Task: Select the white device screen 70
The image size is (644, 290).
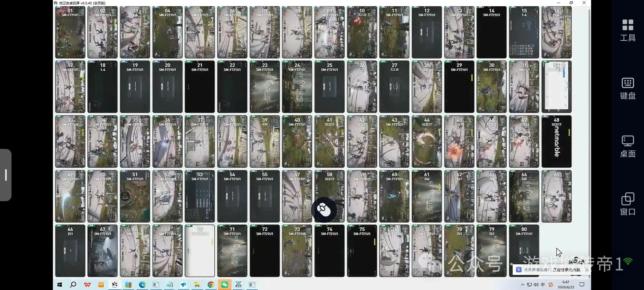Action: pos(200,251)
